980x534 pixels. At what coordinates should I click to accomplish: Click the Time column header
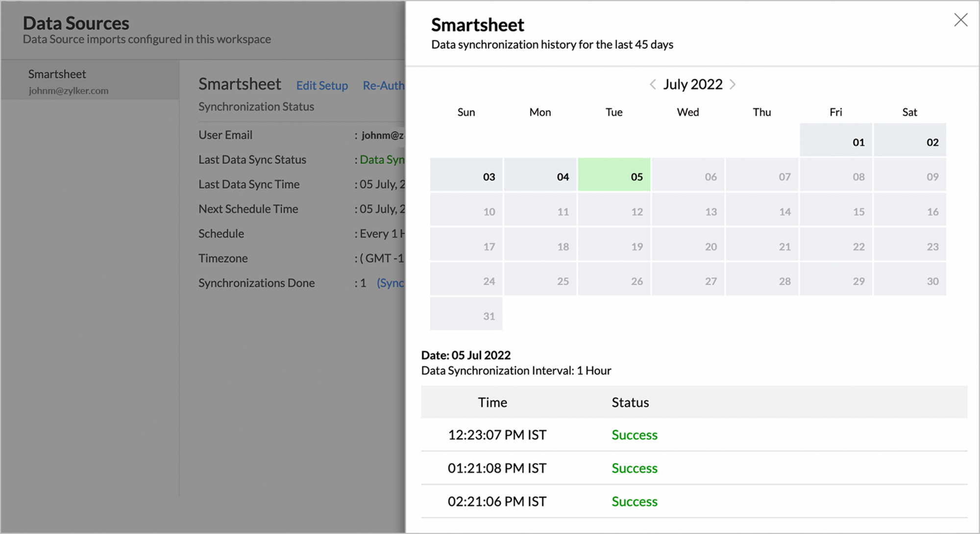492,402
